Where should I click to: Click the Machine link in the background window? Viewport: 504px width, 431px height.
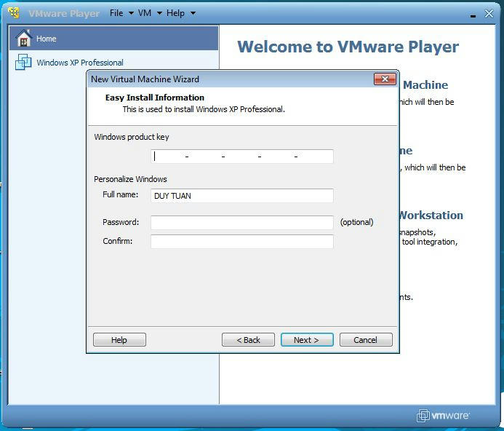(425, 85)
